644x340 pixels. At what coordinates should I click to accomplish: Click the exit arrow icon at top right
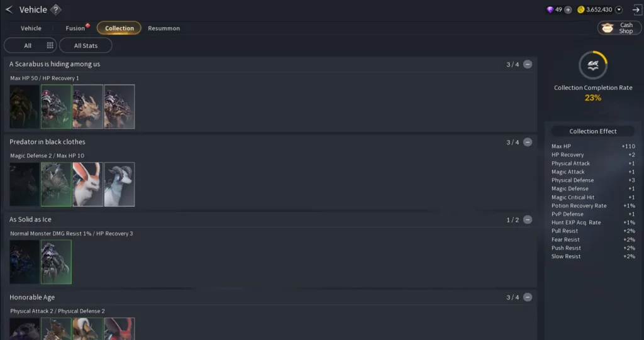pyautogui.click(x=636, y=10)
